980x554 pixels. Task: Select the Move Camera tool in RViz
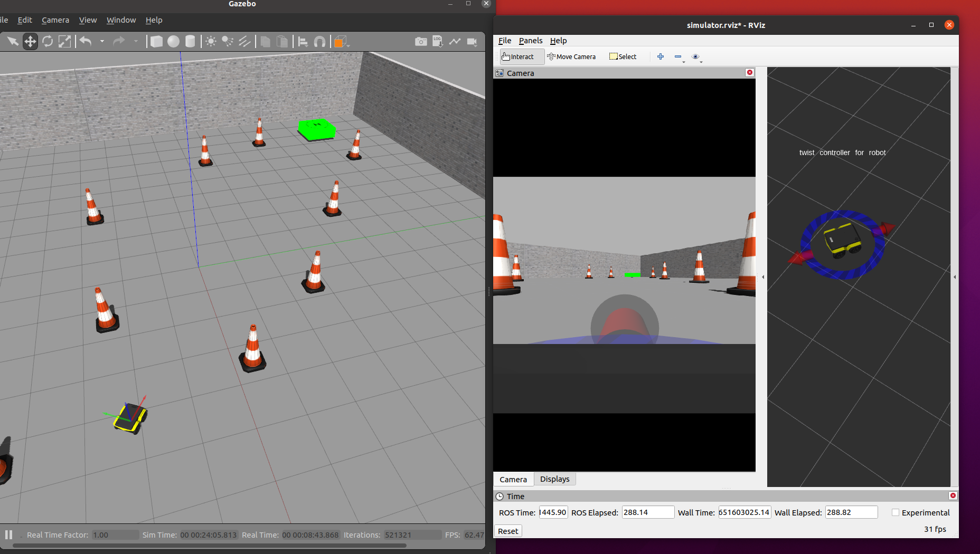click(x=572, y=56)
